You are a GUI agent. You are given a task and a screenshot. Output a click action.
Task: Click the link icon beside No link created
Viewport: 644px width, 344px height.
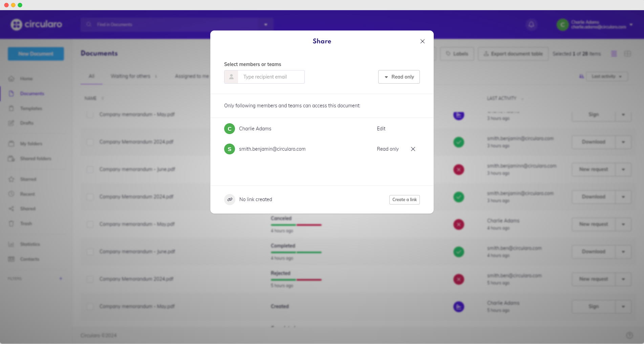pos(230,199)
